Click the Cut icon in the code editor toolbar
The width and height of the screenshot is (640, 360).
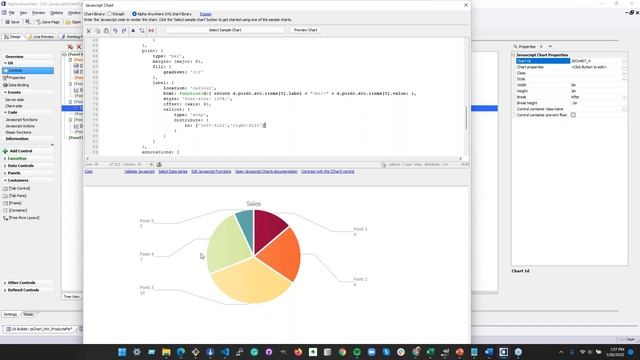(x=89, y=31)
